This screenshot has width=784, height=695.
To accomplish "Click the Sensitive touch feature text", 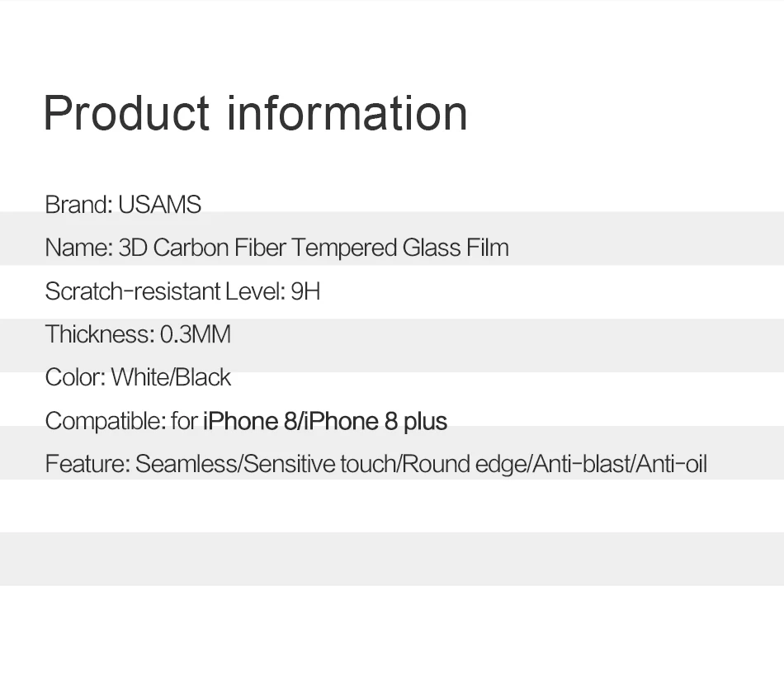I will (320, 464).
